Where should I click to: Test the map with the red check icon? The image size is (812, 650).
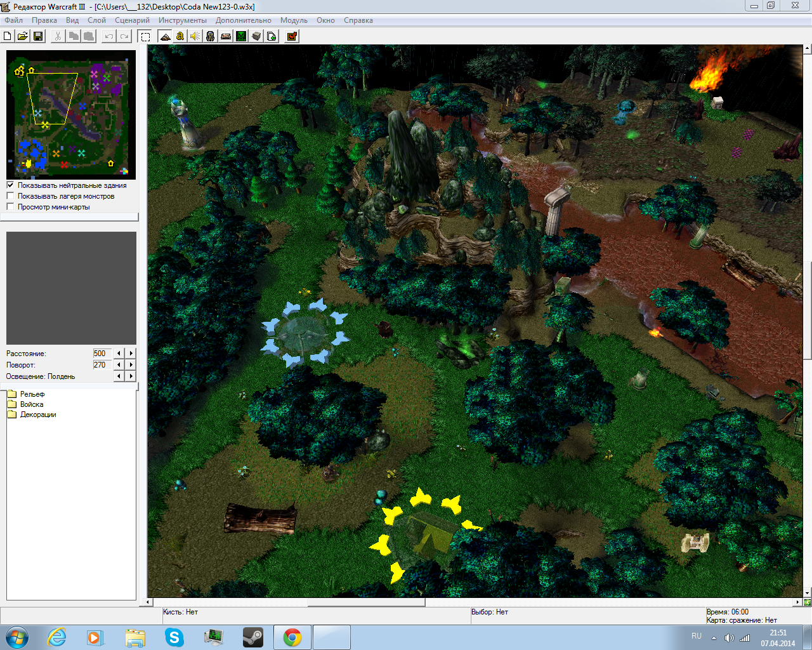tap(292, 36)
